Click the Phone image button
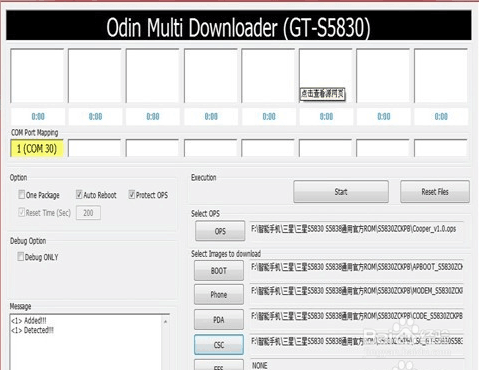Screen dimensions: 480x370 point(219,295)
